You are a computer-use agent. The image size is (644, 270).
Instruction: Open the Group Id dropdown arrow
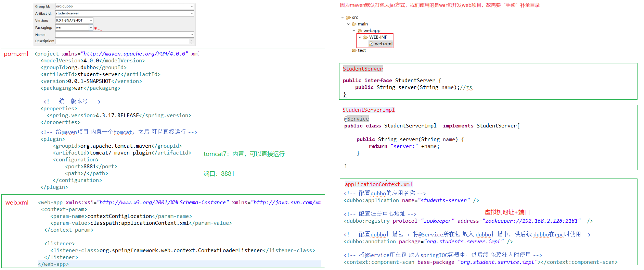tap(192, 7)
